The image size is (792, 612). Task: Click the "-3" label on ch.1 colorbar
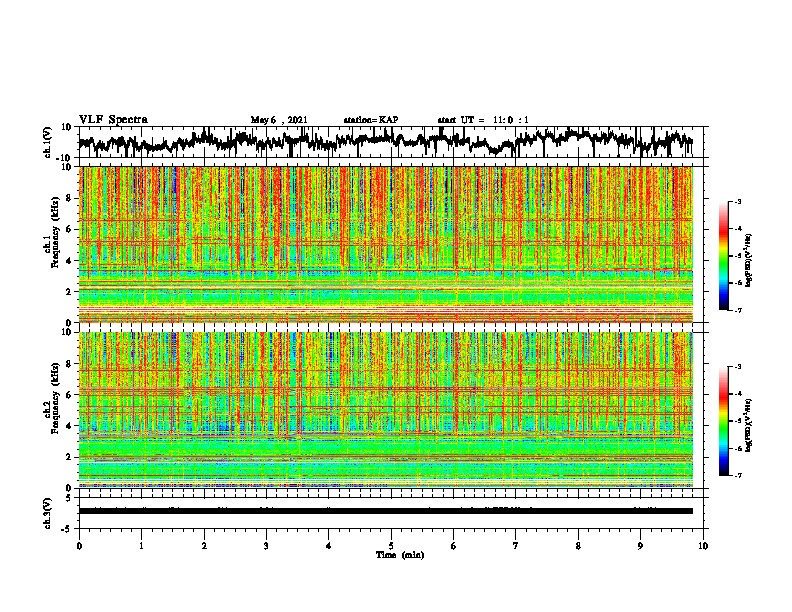(738, 201)
